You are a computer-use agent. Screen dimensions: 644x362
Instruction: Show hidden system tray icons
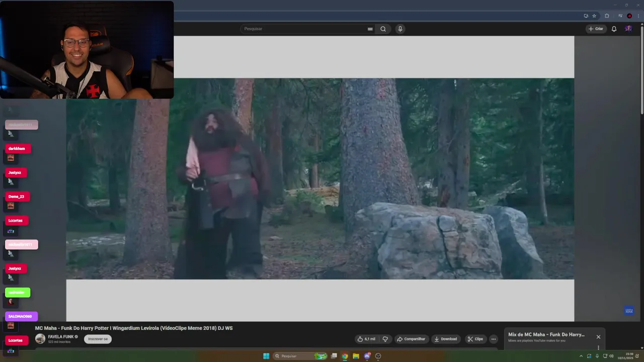[581, 356]
